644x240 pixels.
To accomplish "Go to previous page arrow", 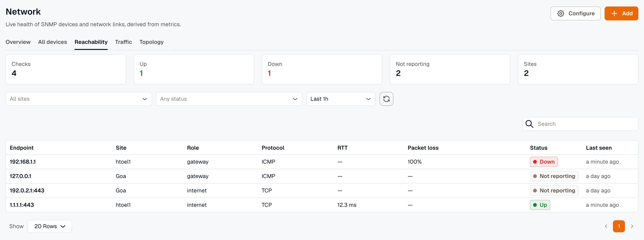I will pos(606,226).
